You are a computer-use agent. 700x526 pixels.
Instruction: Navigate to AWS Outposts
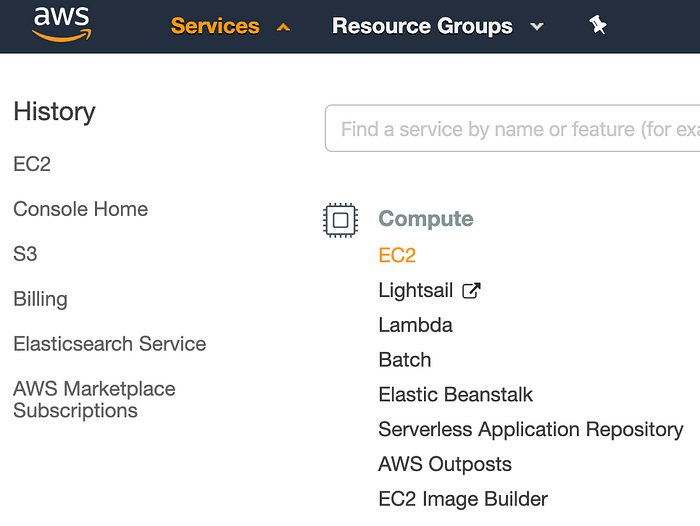coord(445,464)
